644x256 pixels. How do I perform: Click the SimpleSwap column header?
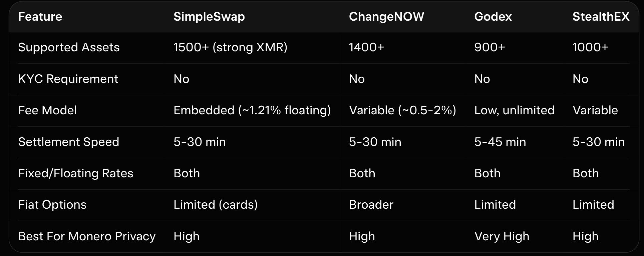209,17
